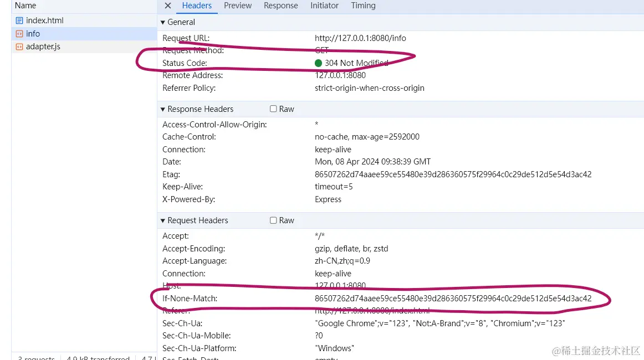Screen dimensions: 644x360
Task: Collapse the General section
Action: 162,22
